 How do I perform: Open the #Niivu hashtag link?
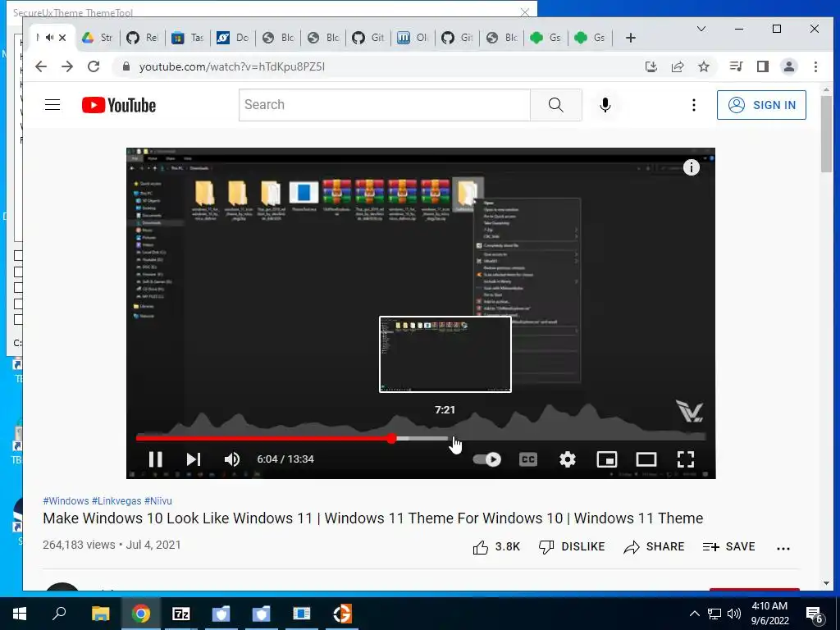(x=158, y=501)
